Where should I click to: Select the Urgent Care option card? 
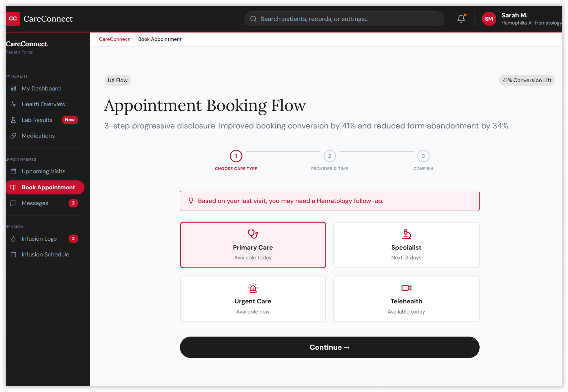(x=253, y=299)
